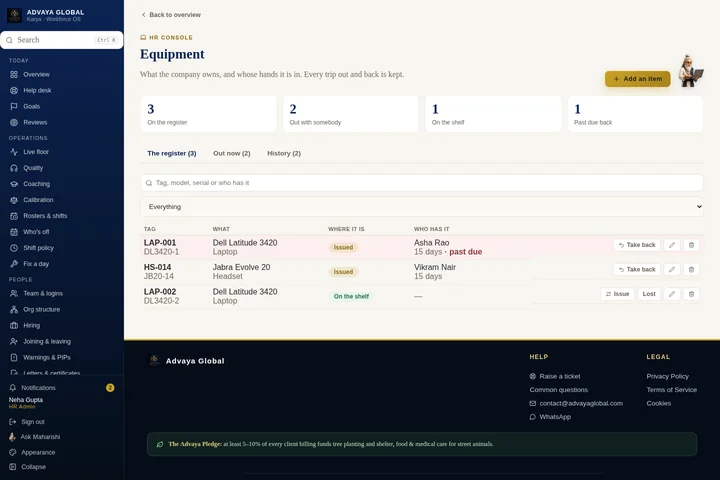Go to Hiring section
The width and height of the screenshot is (720, 480).
tap(31, 325)
